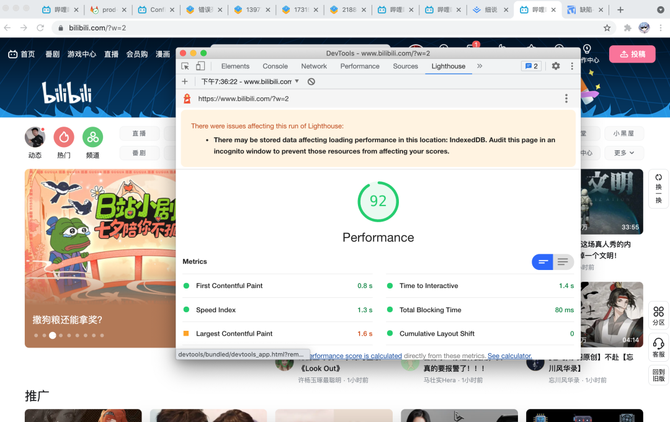Open 分区 sections icon on right sidebar
This screenshot has width=670, height=422.
(x=658, y=316)
